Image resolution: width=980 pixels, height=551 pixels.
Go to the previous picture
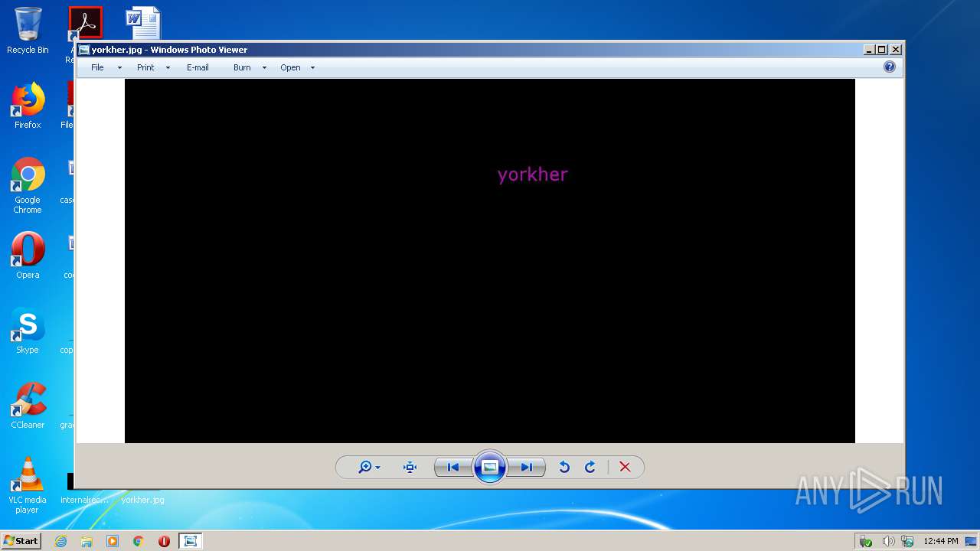click(x=453, y=468)
